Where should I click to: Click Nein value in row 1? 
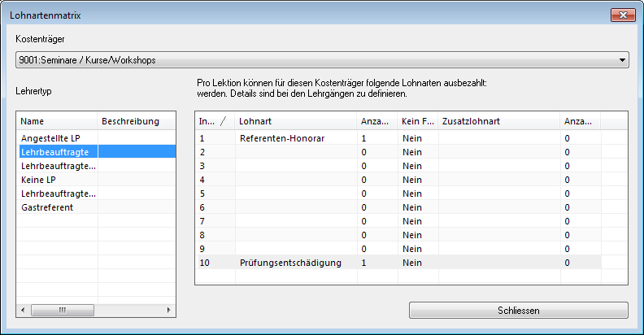[x=411, y=138]
